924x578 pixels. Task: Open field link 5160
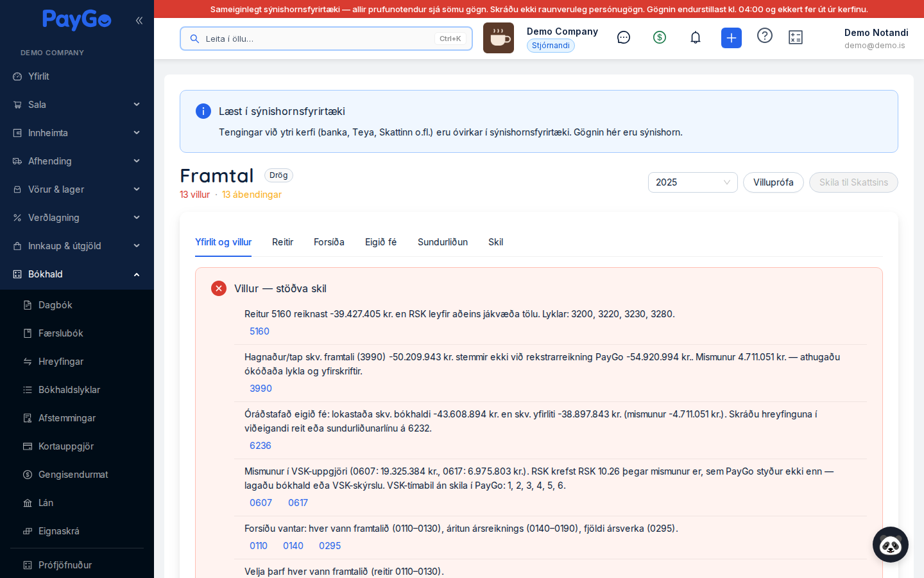[259, 331]
